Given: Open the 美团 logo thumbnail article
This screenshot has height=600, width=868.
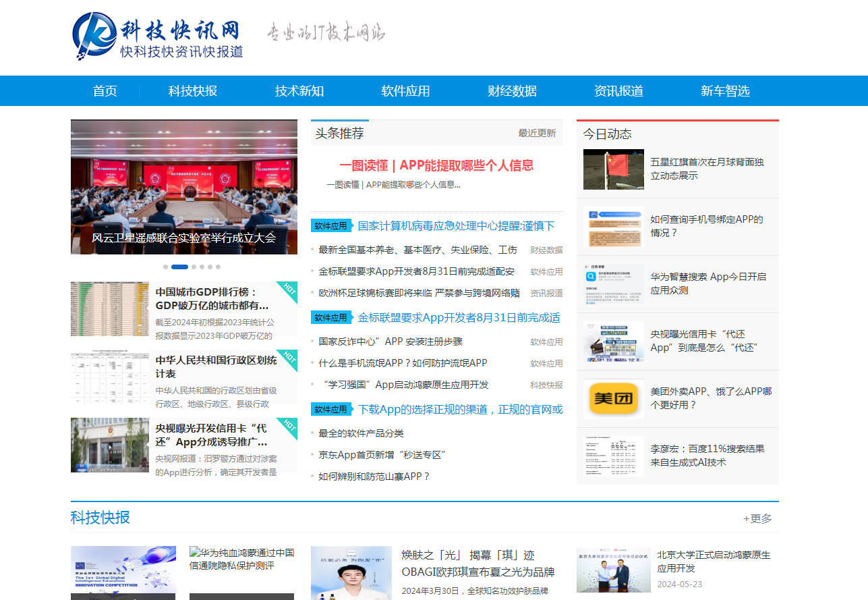Looking at the screenshot, I should pos(614,399).
